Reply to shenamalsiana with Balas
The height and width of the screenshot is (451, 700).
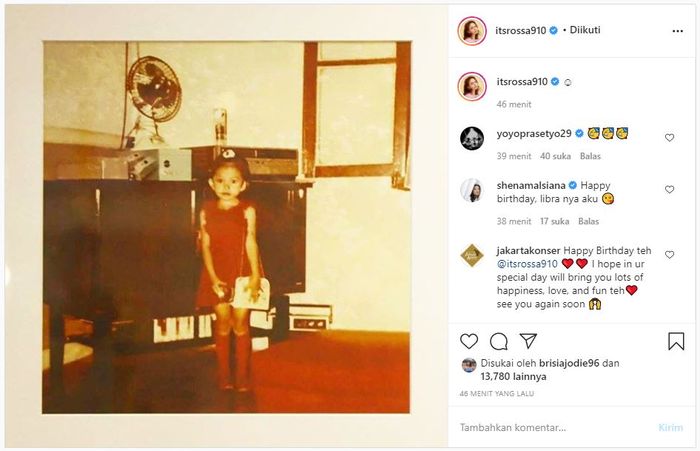tap(588, 221)
